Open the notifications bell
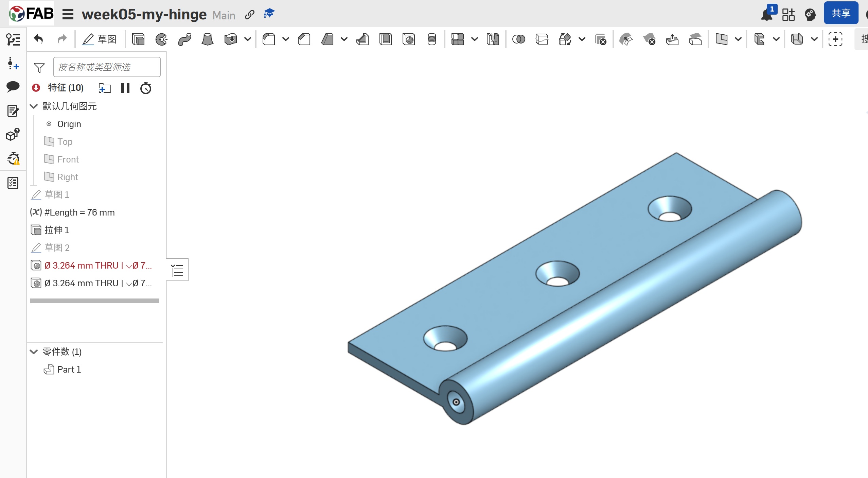 [x=766, y=15]
